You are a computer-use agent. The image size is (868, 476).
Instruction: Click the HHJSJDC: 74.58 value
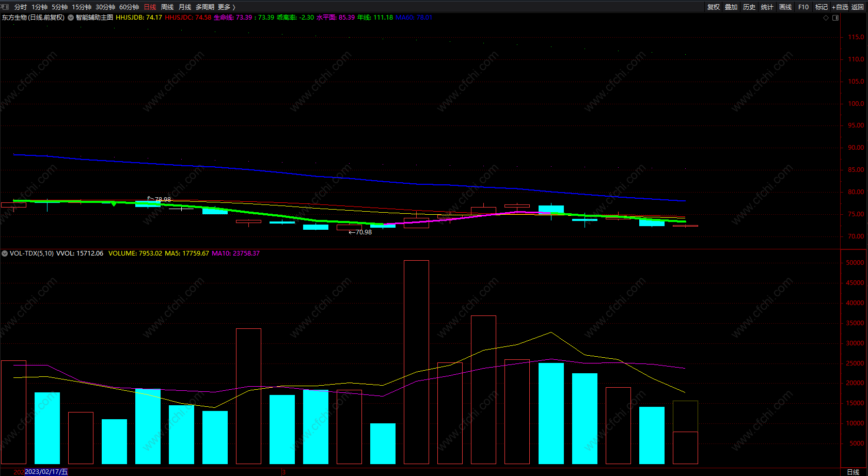tap(188, 18)
